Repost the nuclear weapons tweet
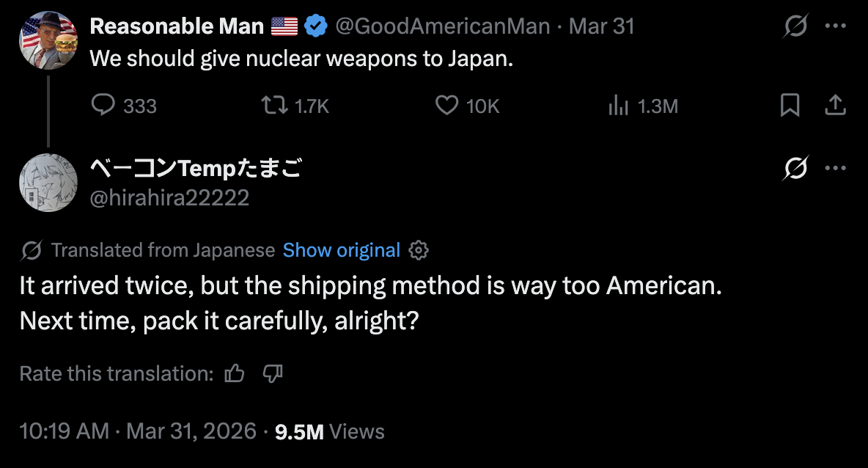 (273, 106)
